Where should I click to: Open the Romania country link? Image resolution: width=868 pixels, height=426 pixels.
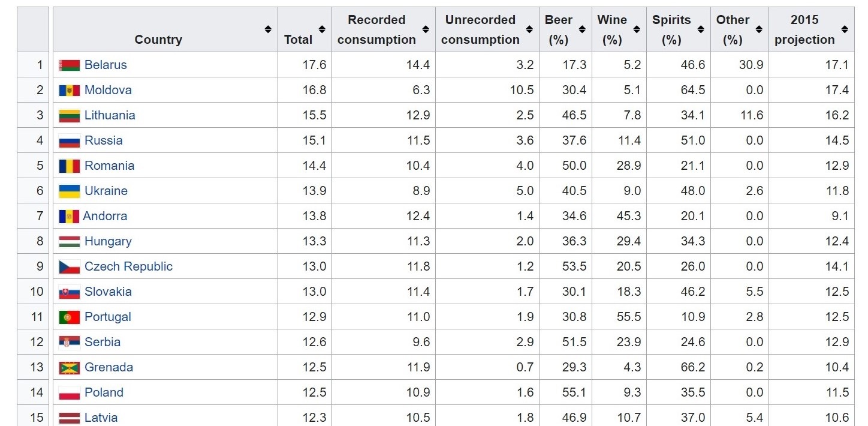[x=109, y=166]
